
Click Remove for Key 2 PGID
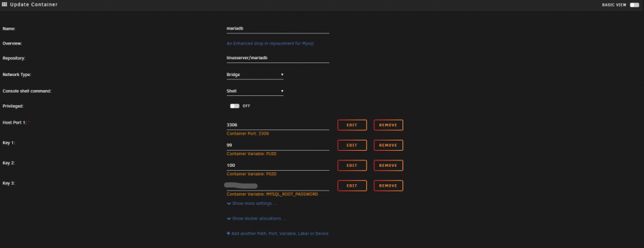pyautogui.click(x=388, y=166)
